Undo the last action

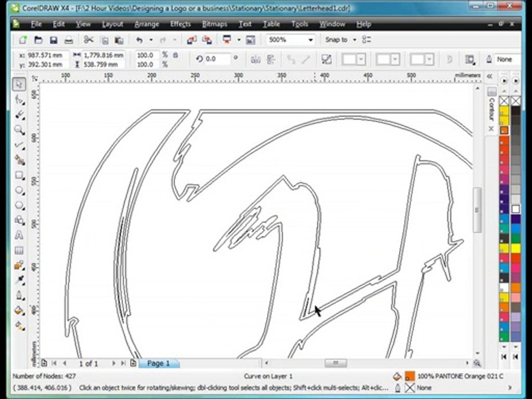(x=139, y=40)
